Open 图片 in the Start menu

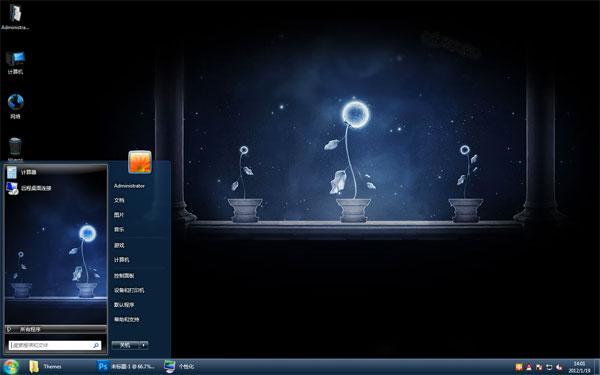[x=119, y=215]
